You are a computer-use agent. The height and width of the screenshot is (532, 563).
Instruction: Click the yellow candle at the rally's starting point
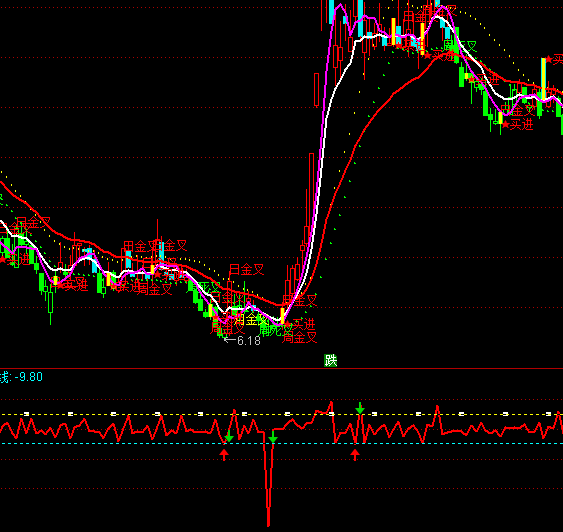click(x=283, y=315)
